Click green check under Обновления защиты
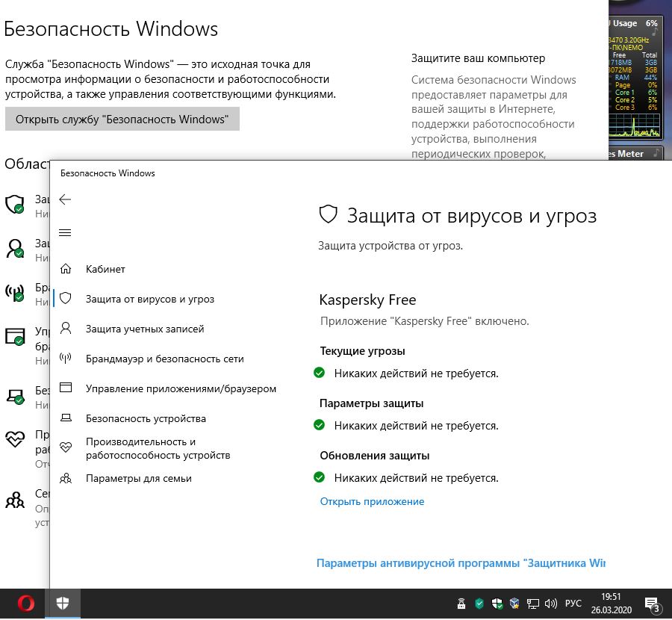The height and width of the screenshot is (620, 672). click(320, 477)
